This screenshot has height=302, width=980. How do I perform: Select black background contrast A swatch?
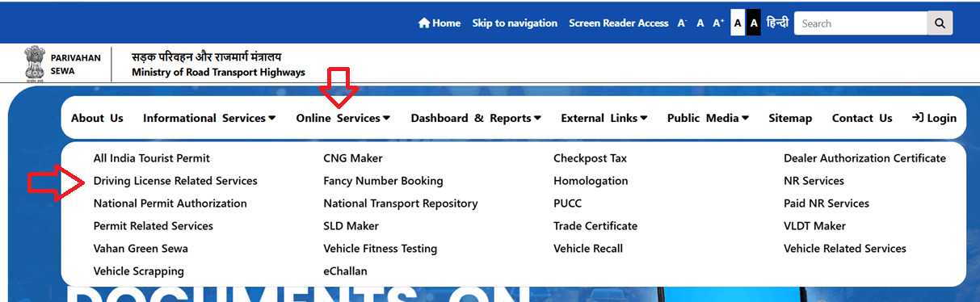pyautogui.click(x=754, y=23)
